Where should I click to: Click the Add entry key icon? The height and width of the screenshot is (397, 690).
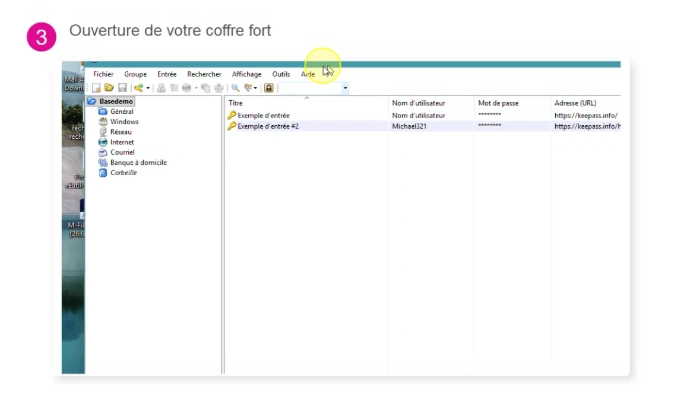(x=139, y=88)
